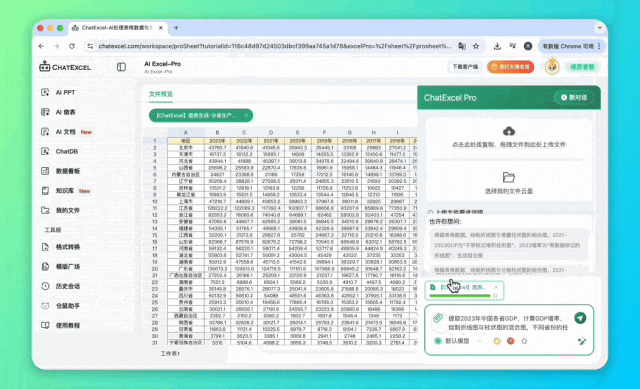
Task: Click the green upload progress bar
Action: pos(460,296)
